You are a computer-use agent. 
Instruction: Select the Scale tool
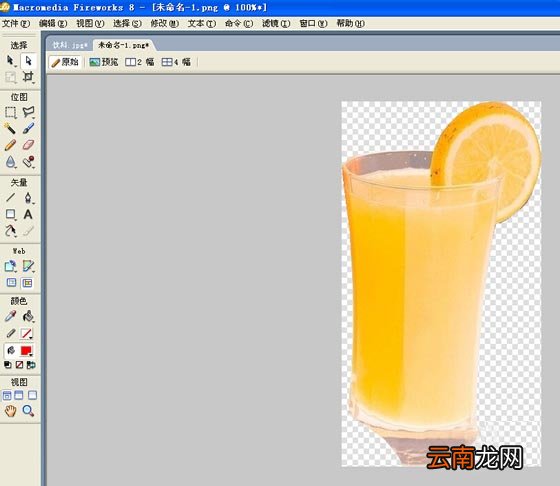10,77
